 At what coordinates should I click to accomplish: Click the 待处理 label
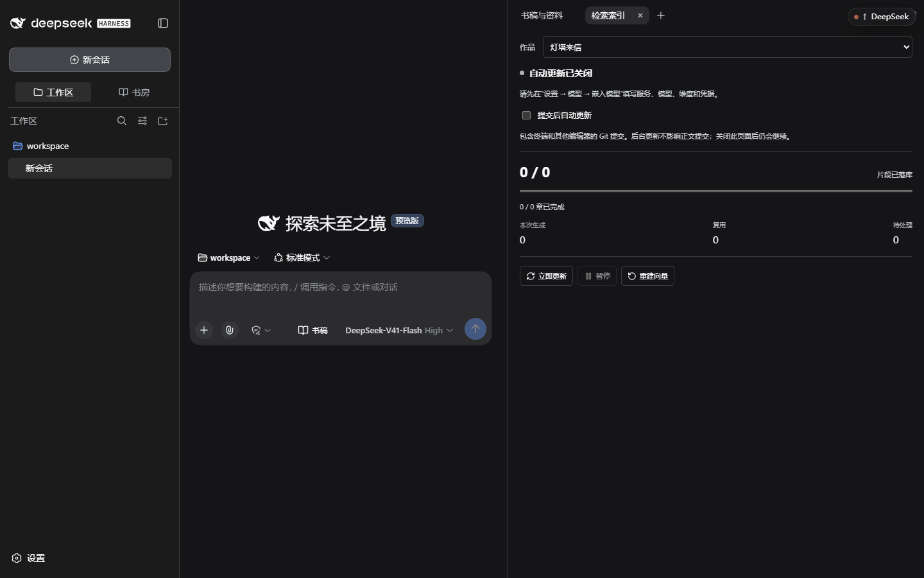click(903, 225)
